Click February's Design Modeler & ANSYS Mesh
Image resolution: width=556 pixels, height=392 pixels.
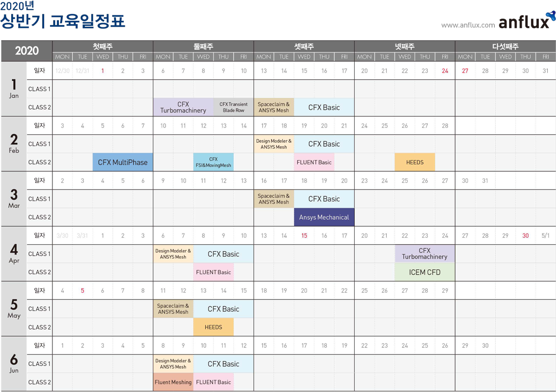(x=274, y=144)
